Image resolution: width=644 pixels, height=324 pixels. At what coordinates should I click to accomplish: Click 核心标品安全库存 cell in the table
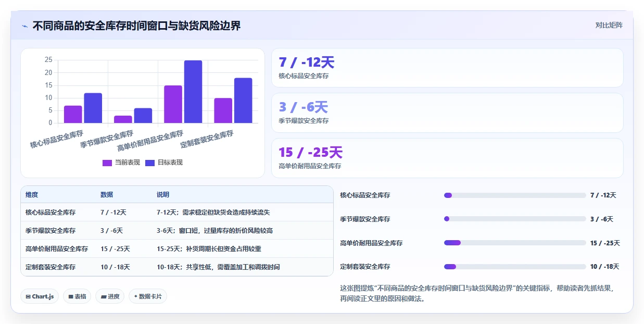(50, 213)
